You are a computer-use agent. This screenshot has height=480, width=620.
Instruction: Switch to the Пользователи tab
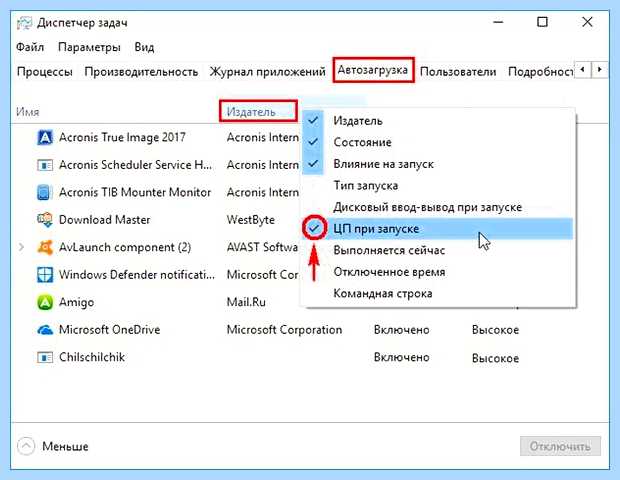[x=458, y=72]
